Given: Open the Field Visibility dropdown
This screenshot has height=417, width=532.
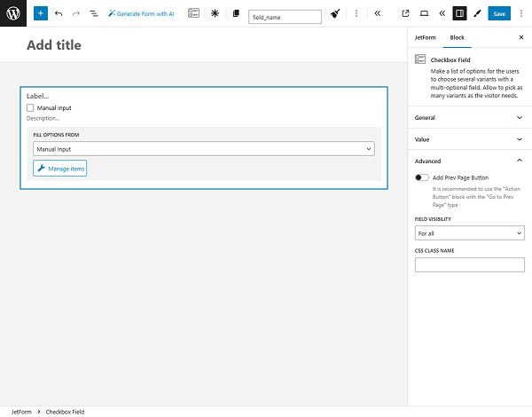Looking at the screenshot, I should pos(470,233).
